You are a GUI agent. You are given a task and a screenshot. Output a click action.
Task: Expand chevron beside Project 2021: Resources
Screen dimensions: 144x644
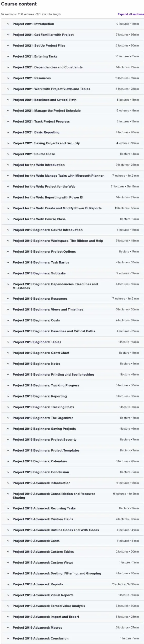point(8,78)
